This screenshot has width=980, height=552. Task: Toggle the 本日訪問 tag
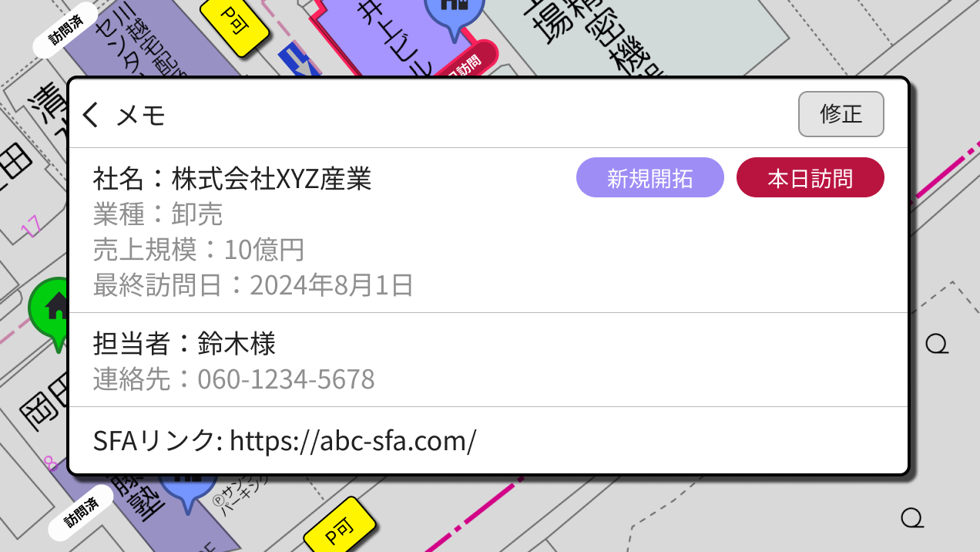click(810, 178)
